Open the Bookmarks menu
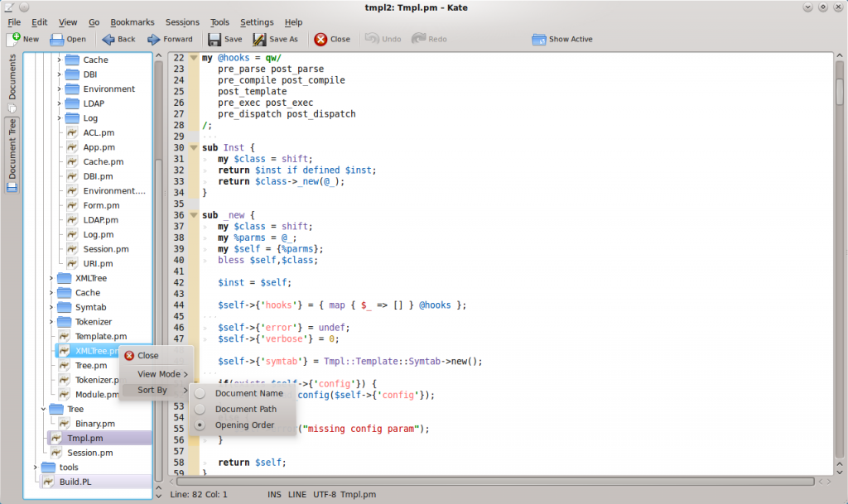Screen dimensions: 848x504 (132, 22)
